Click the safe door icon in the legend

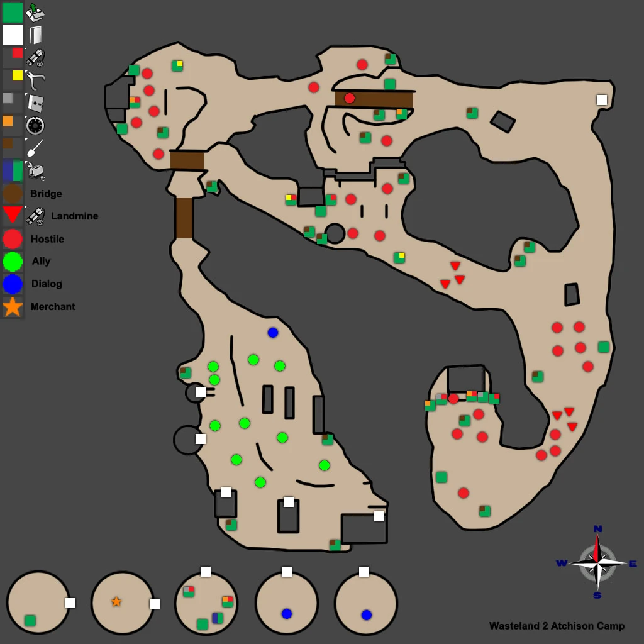coord(35,103)
